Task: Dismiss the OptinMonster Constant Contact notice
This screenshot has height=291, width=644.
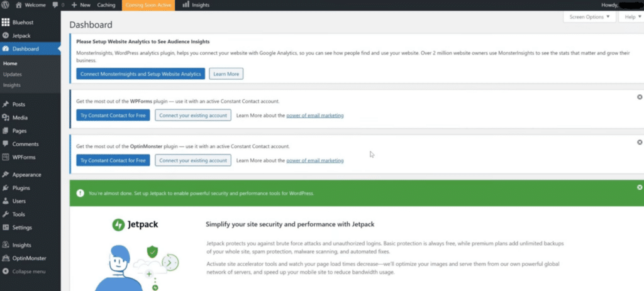Action: click(640, 142)
